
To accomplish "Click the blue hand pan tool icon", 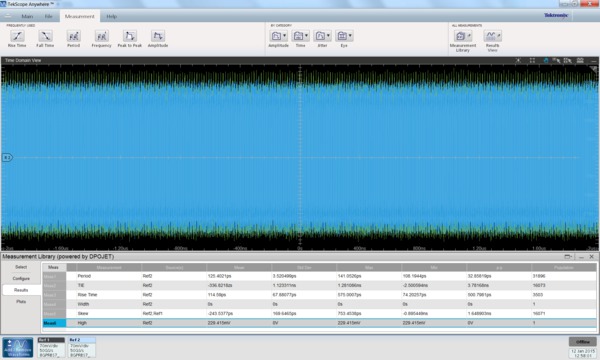I will [546, 60].
